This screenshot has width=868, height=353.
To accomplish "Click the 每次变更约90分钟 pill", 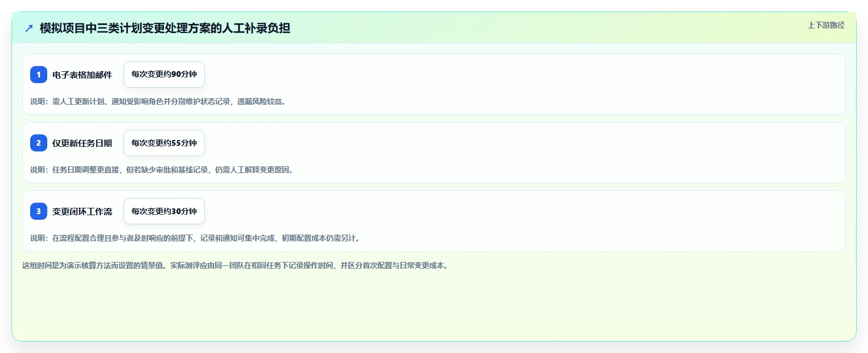I will [164, 75].
